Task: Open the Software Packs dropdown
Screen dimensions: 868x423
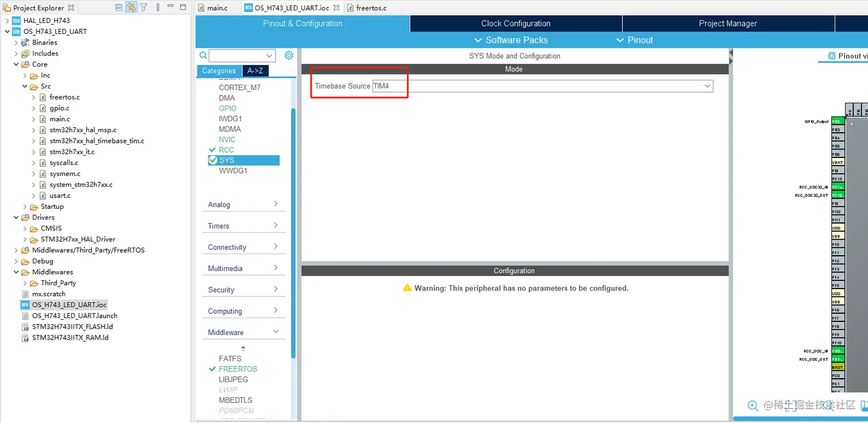Action: [x=511, y=40]
